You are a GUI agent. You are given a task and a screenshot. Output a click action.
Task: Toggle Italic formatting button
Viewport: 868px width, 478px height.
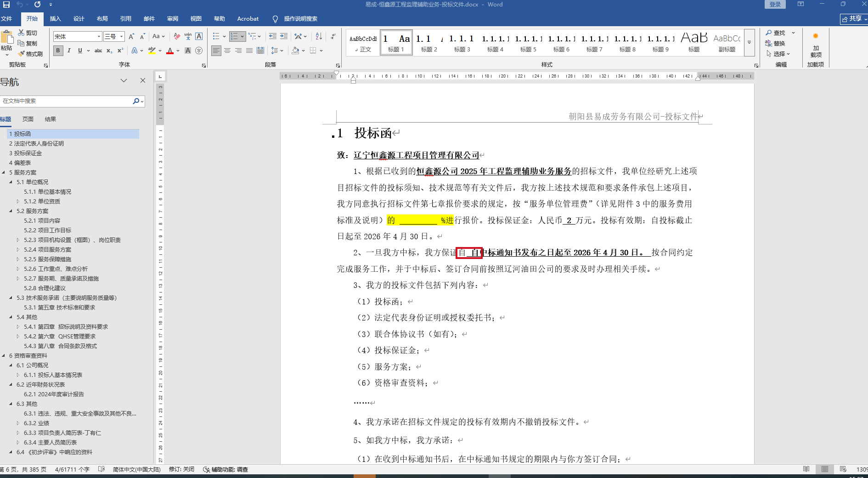[x=69, y=51]
